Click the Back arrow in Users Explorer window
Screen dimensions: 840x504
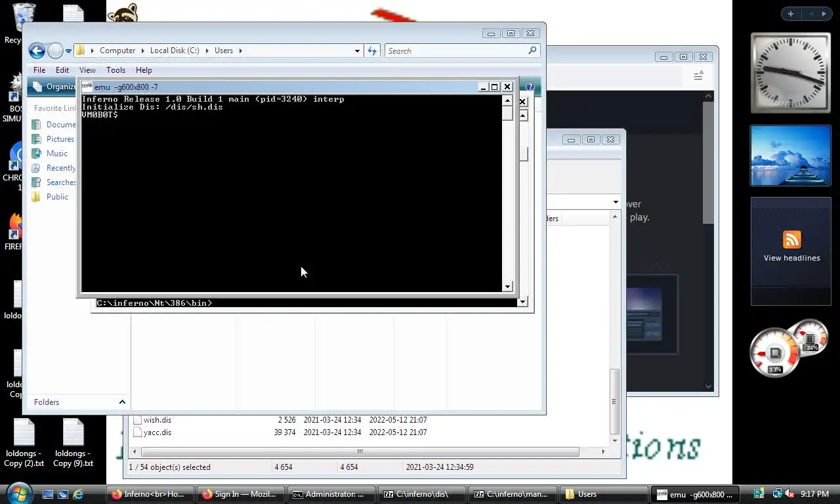point(37,51)
